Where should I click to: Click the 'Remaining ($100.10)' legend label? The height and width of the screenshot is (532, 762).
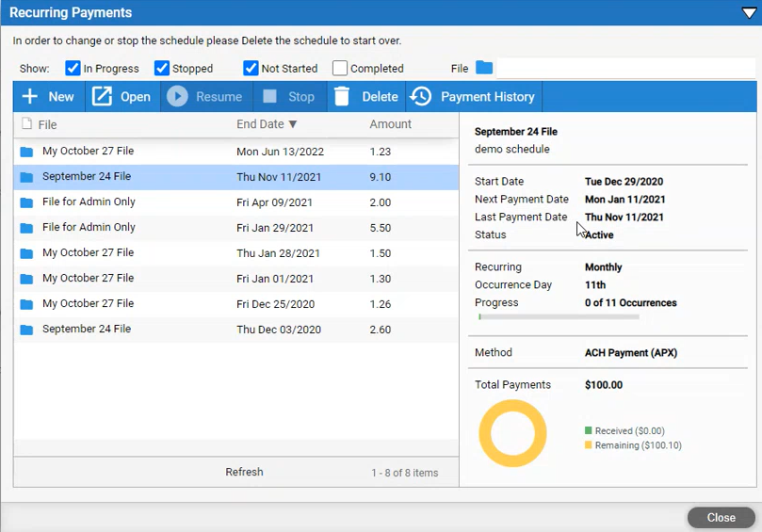coord(638,445)
